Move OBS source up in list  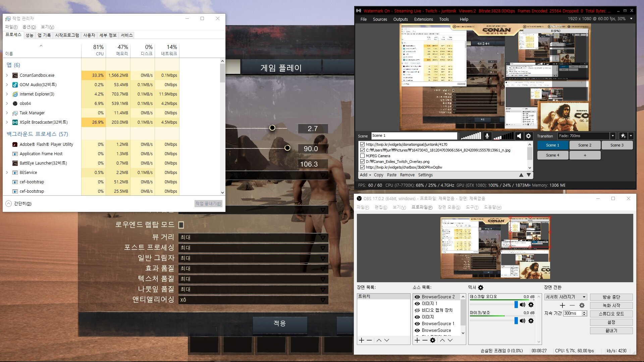[x=442, y=340]
